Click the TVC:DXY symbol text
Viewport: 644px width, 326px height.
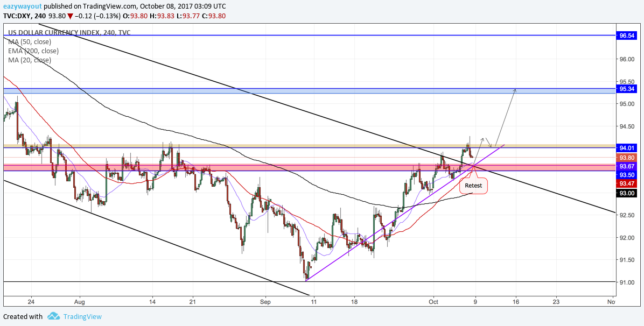tap(16, 16)
